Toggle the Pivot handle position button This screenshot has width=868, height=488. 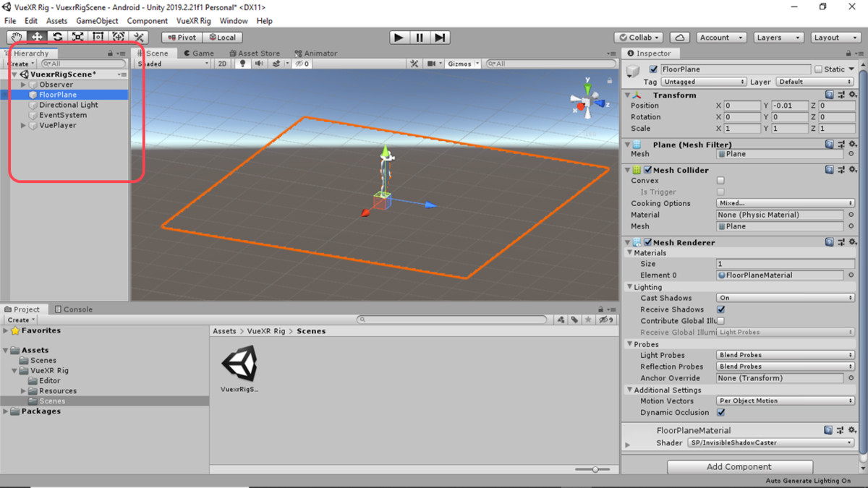point(182,37)
